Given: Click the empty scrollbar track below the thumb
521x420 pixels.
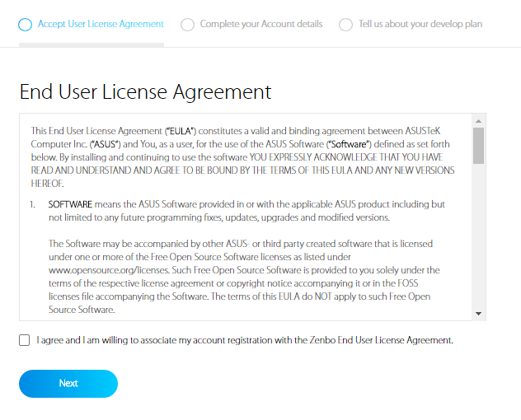Looking at the screenshot, I should [x=478, y=236].
